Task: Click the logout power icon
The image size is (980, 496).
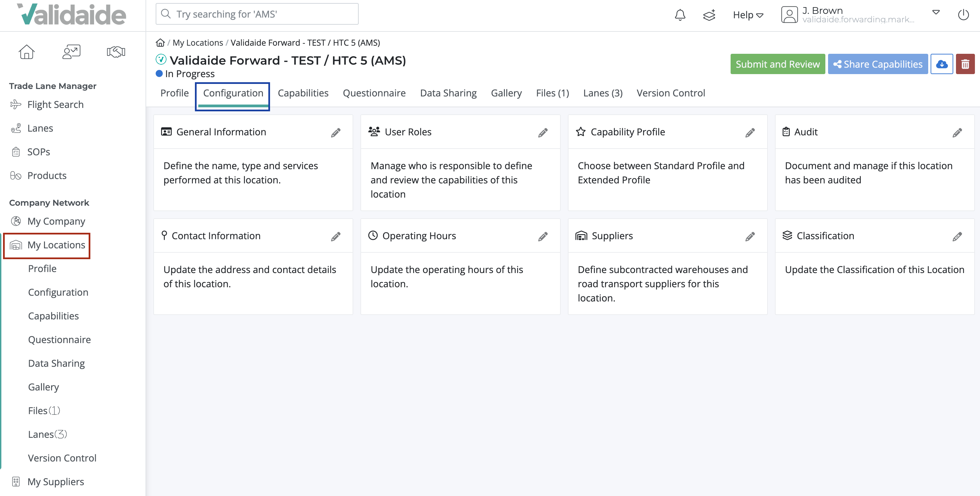Action: click(963, 15)
